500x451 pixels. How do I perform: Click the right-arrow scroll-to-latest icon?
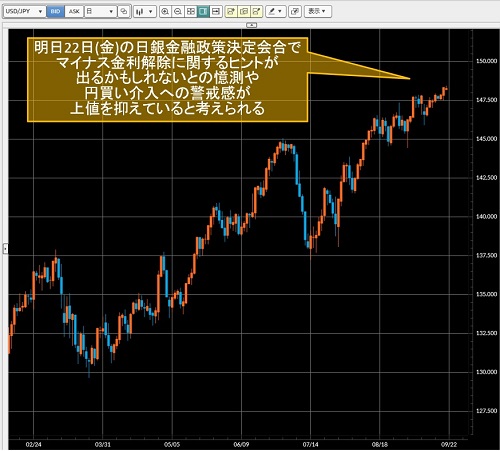216,11
